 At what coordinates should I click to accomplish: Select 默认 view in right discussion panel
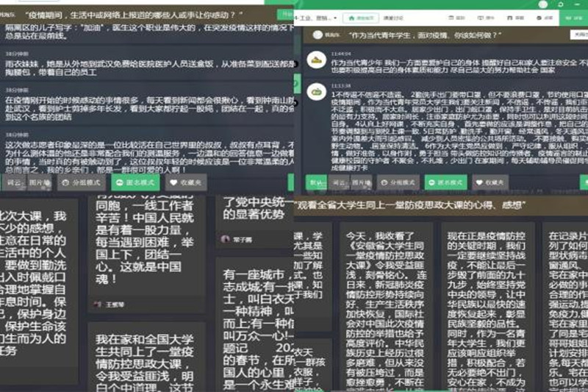[317, 182]
